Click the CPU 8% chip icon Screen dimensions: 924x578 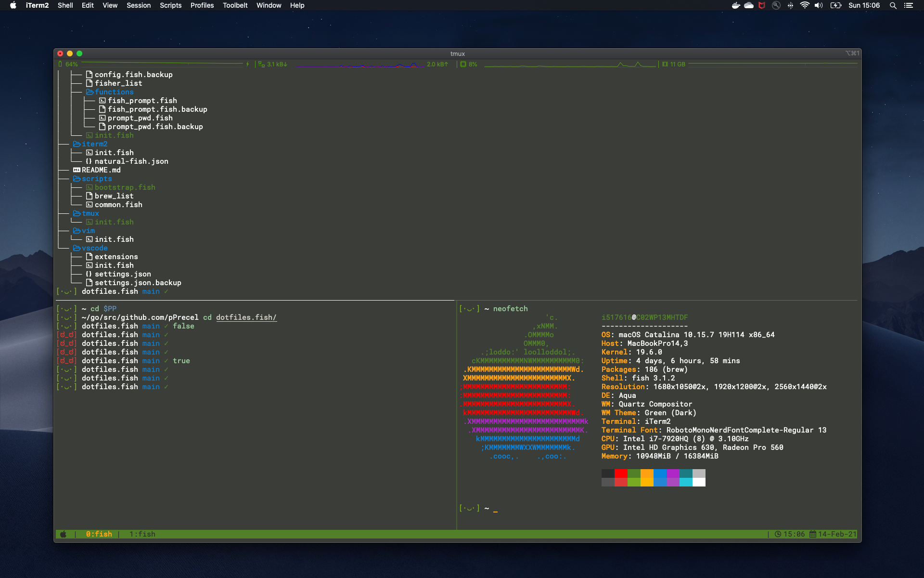[x=463, y=64]
